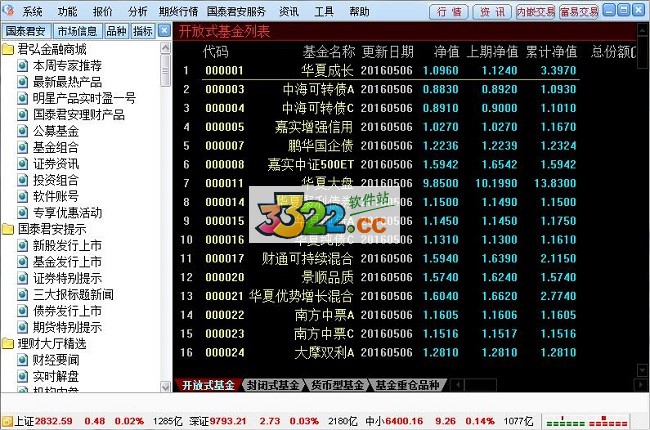This screenshot has height=430, width=650.
Task: Select fund row 000017 财通可持续混合
Action: coord(379,259)
